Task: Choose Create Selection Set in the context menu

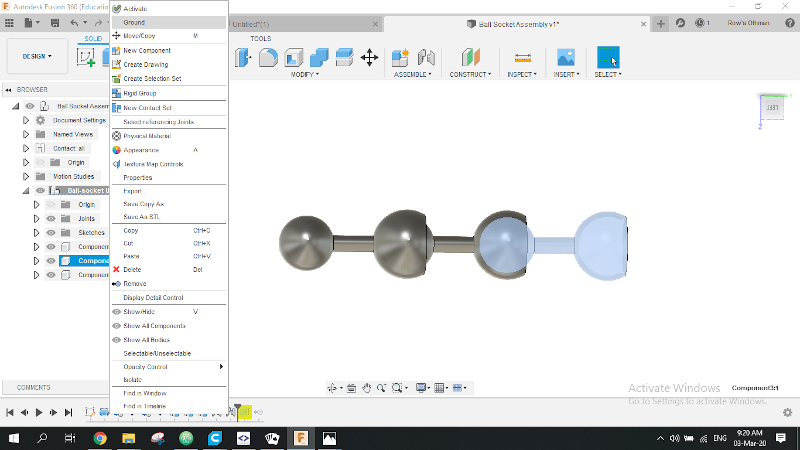Action: click(x=169, y=79)
